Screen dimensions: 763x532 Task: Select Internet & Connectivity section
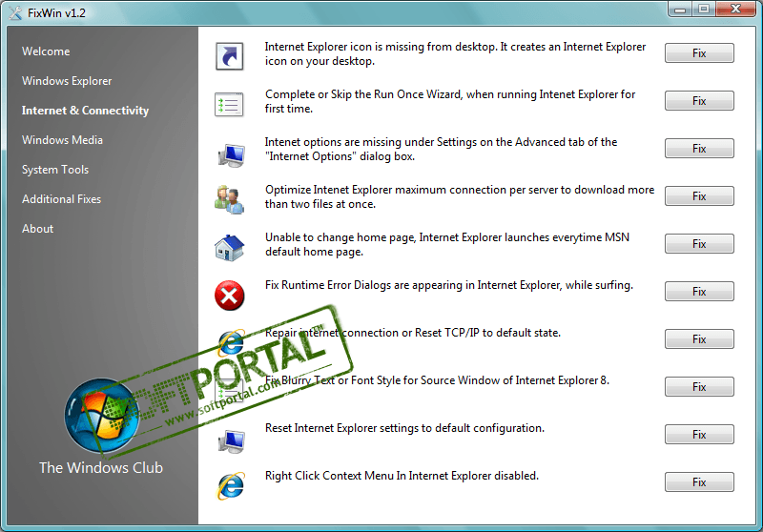tap(85, 111)
